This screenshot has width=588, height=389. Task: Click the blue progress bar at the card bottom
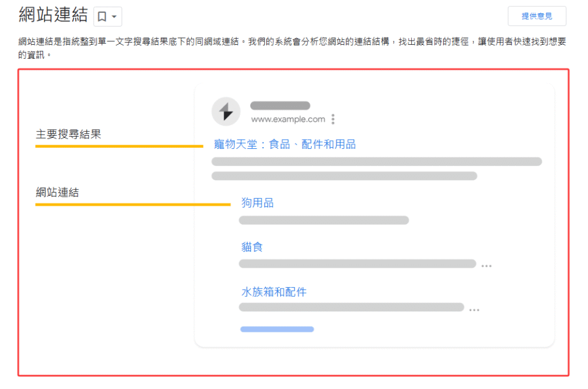[277, 329]
